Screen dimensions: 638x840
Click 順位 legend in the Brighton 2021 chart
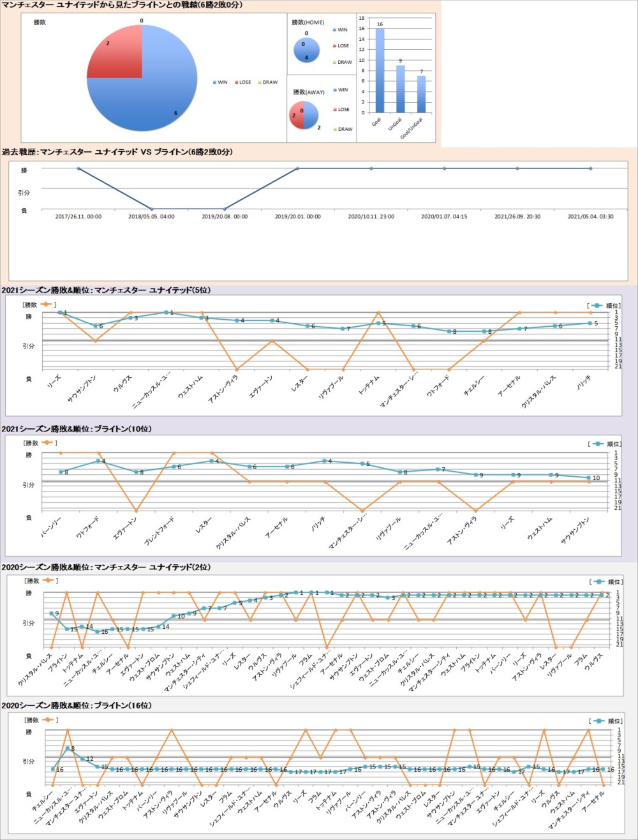[x=604, y=444]
